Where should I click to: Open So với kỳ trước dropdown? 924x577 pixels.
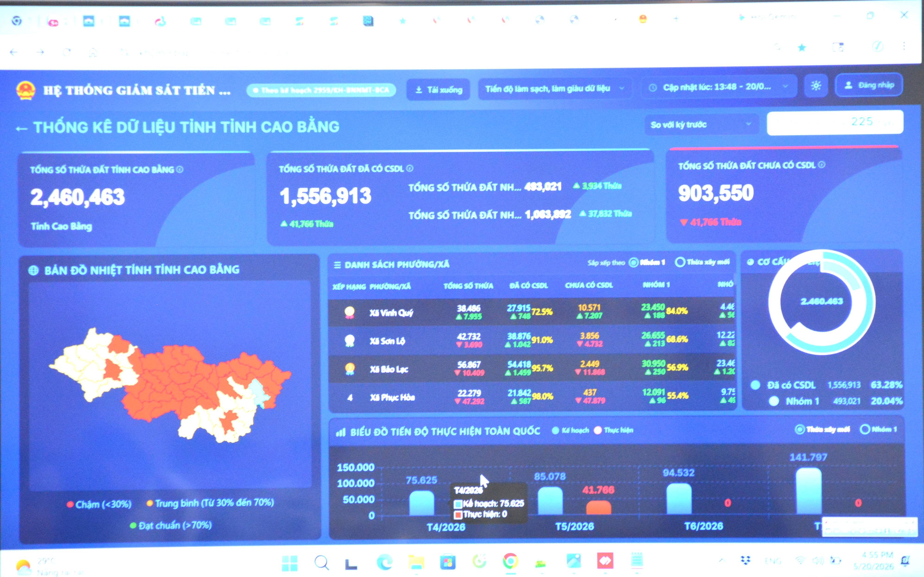[701, 124]
